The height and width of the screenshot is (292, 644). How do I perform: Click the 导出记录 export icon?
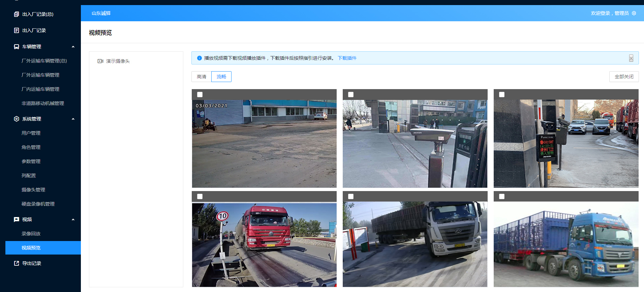point(16,263)
